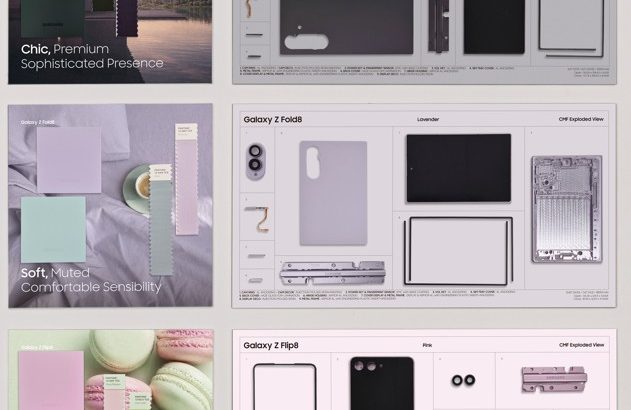Click the 'Pink' color name label
631x410 pixels.
pyautogui.click(x=427, y=345)
